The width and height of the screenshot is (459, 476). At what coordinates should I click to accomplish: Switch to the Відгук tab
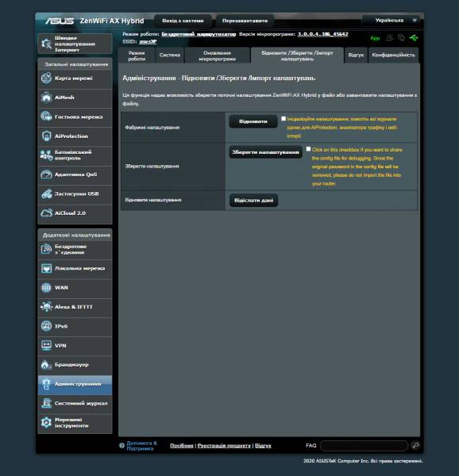[x=356, y=56]
